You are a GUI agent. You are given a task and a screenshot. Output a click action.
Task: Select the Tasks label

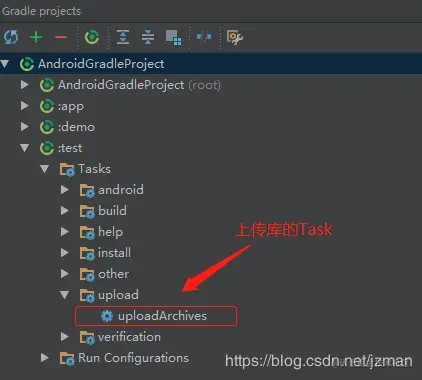pos(94,169)
